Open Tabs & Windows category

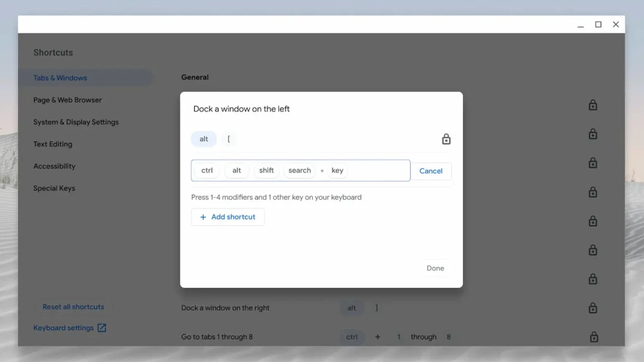point(60,78)
